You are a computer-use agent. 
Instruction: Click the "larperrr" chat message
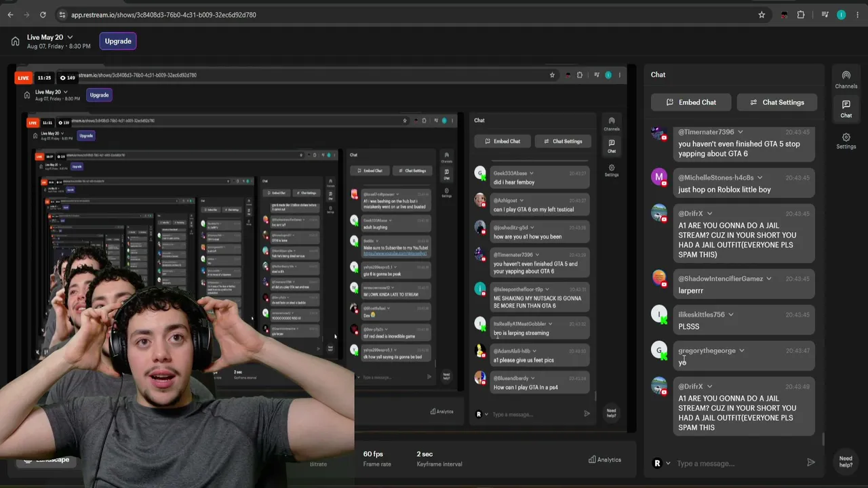(691, 291)
